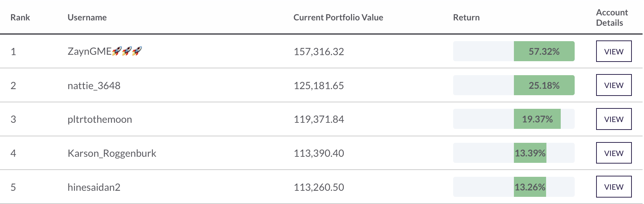Click VIEW button for ZaynGME account
This screenshot has width=644, height=204.
coord(614,51)
